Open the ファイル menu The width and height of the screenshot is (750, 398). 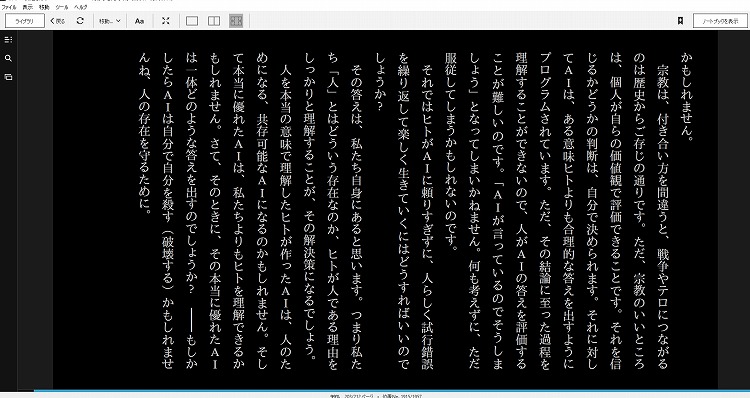[x=9, y=8]
